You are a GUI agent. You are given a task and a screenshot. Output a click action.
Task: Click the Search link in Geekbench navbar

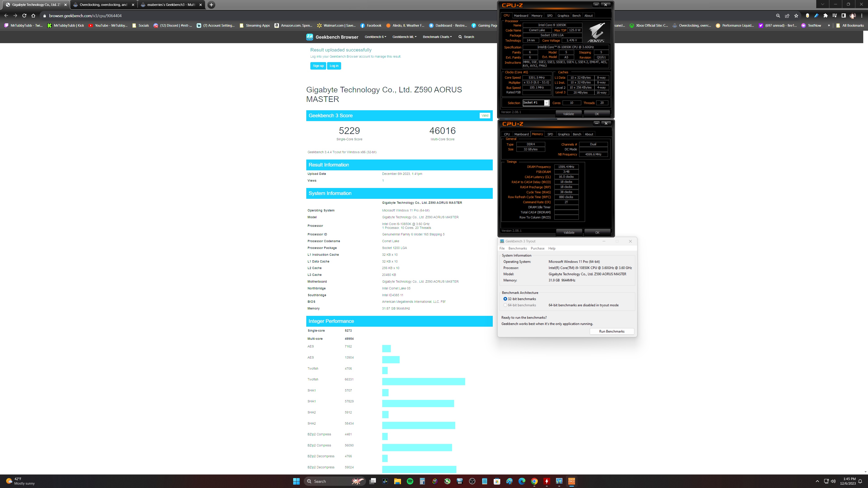466,37
